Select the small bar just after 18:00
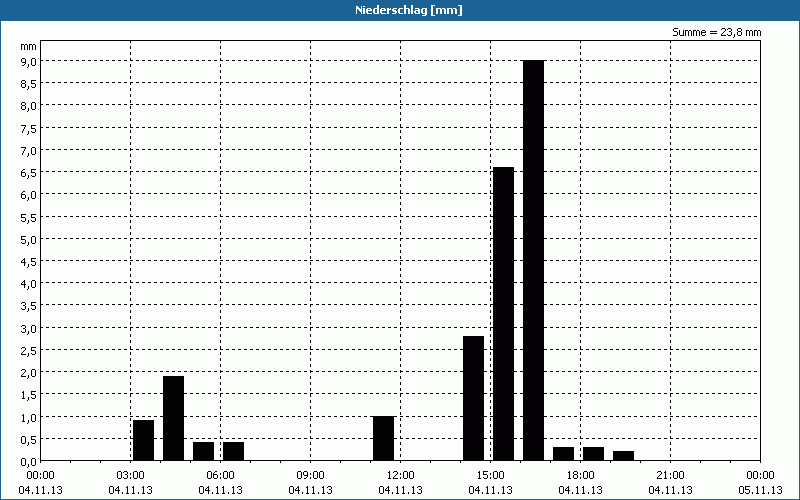 (x=594, y=454)
